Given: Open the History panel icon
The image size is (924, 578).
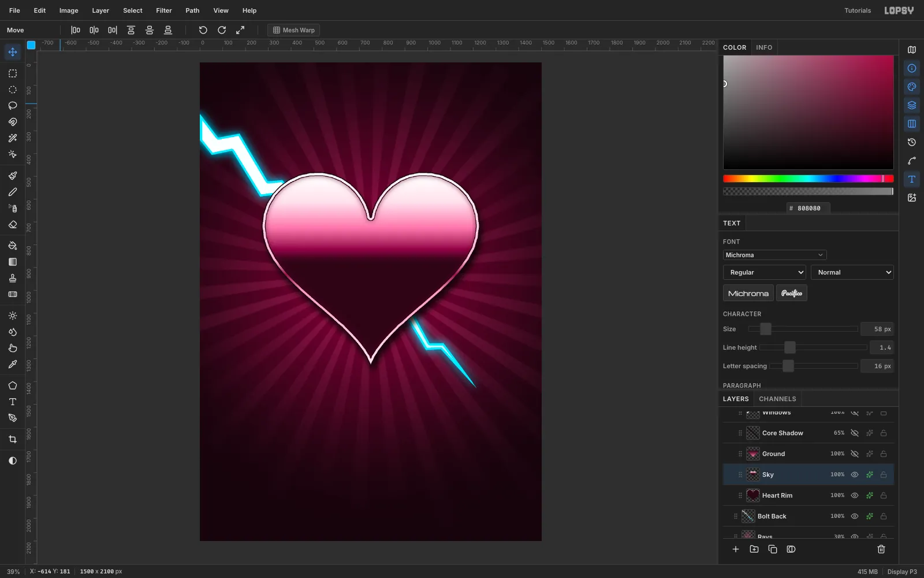Looking at the screenshot, I should 912,142.
